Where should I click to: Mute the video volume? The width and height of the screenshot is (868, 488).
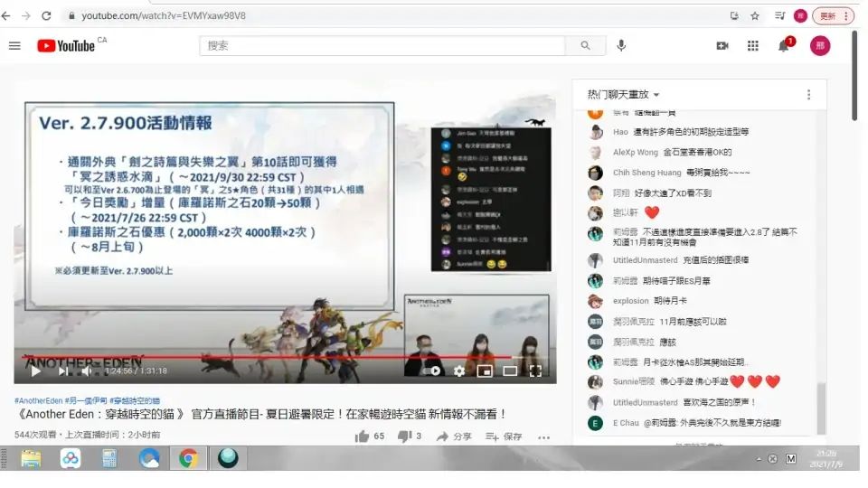pos(87,371)
